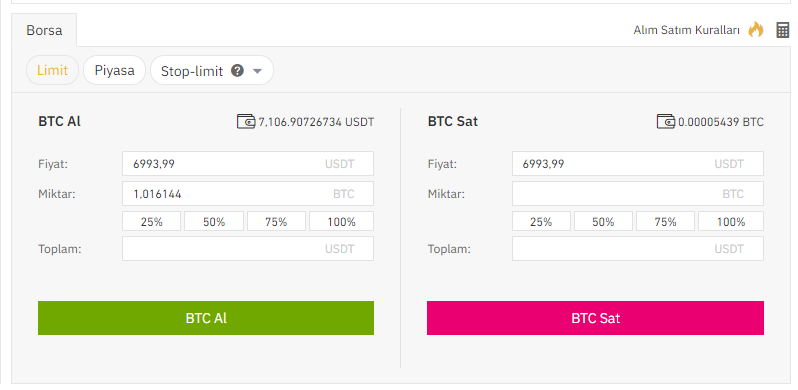Screen dimensions: 798x390
Task: Select the Limit order type
Action: pyautogui.click(x=52, y=70)
